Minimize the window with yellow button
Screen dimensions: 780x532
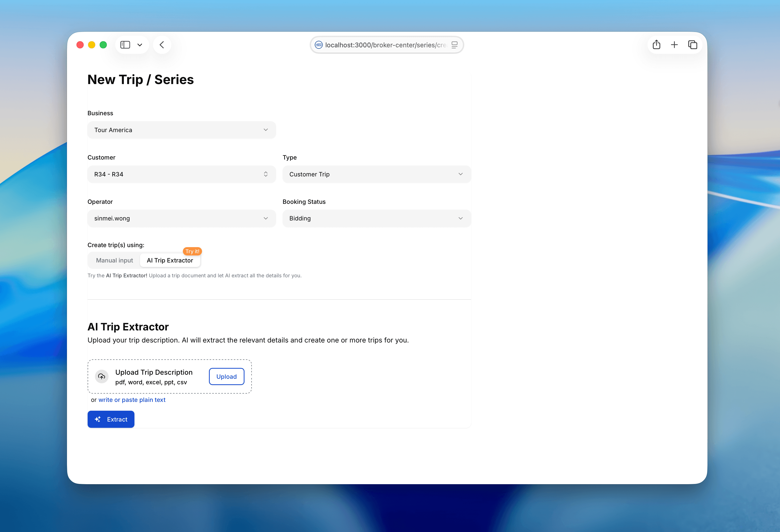pyautogui.click(x=92, y=45)
